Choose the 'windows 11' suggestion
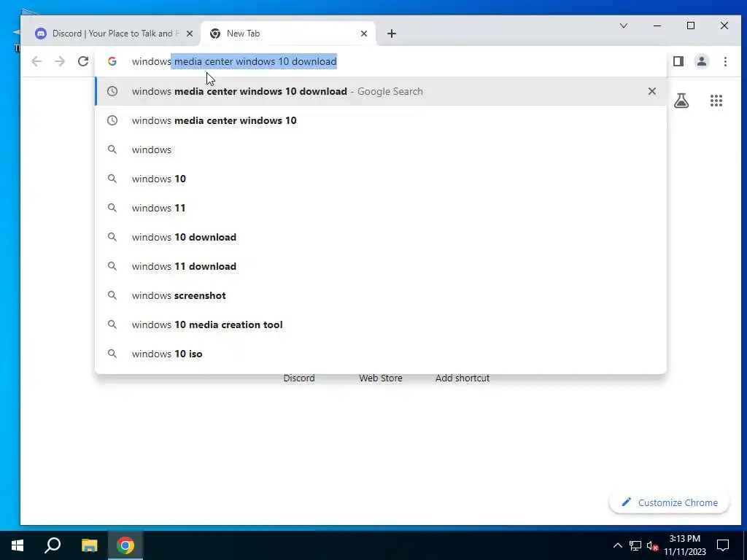Screen dimensions: 747x560 point(381,208)
